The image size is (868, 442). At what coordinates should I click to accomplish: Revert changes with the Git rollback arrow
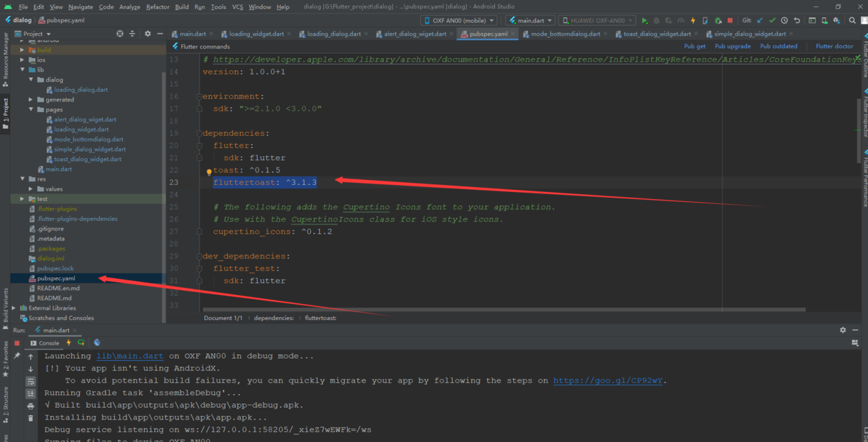coord(797,20)
